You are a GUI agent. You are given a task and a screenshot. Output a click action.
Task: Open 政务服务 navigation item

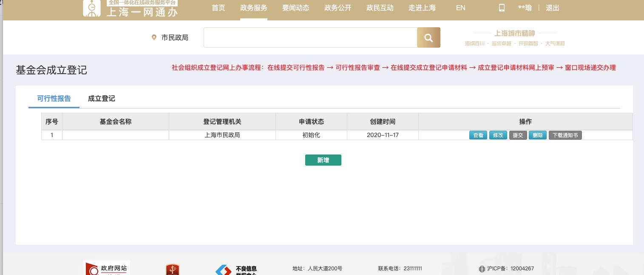pyautogui.click(x=254, y=8)
